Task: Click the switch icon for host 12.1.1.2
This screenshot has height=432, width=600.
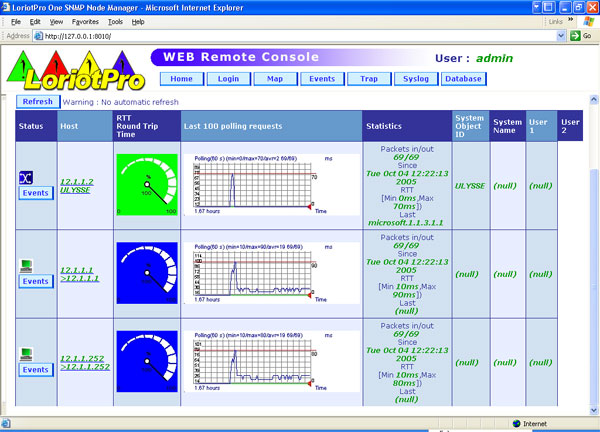Action: click(x=26, y=178)
